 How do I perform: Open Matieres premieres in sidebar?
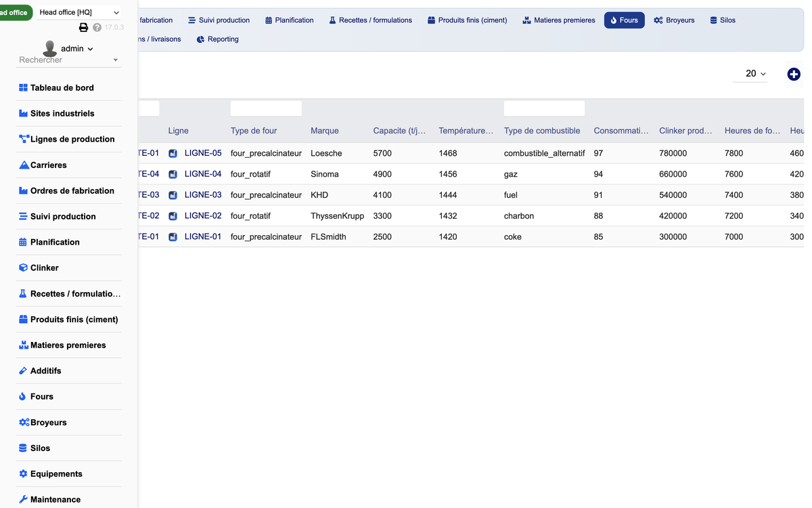tap(69, 345)
